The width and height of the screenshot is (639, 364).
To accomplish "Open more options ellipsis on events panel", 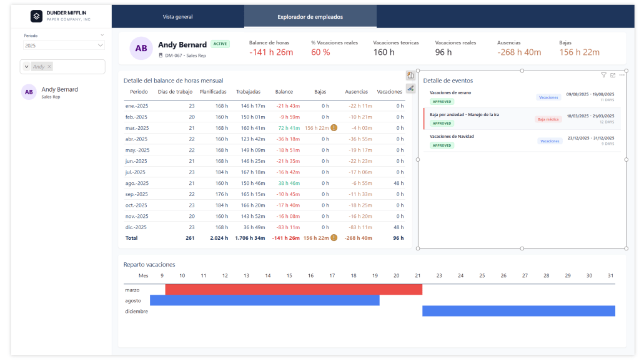I will [x=622, y=75].
